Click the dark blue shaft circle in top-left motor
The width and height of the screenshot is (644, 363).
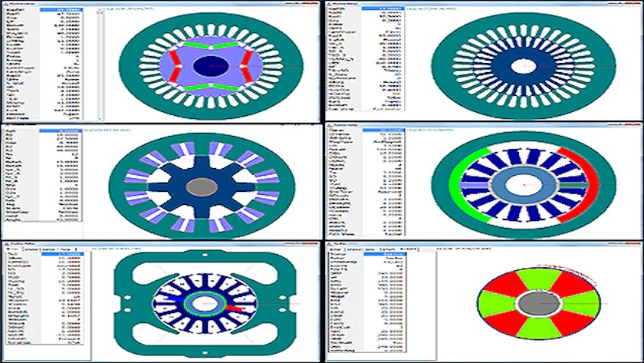tap(208, 68)
